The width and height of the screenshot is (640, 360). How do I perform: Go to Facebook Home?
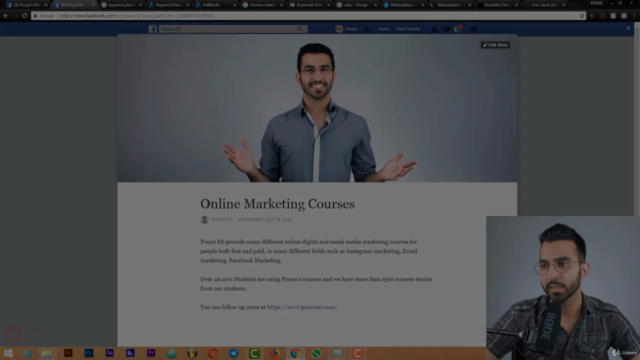[383, 29]
